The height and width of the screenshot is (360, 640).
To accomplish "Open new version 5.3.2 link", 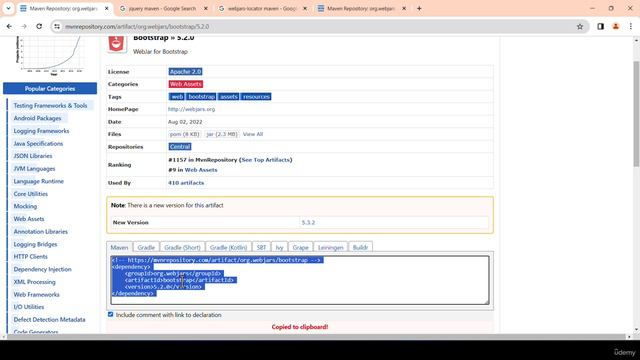I will click(308, 222).
